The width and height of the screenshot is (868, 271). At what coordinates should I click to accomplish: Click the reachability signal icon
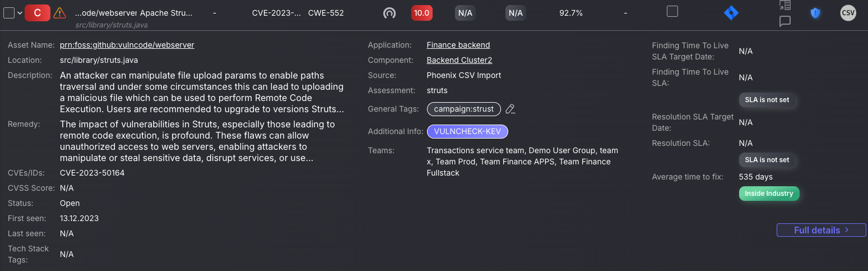(x=389, y=13)
